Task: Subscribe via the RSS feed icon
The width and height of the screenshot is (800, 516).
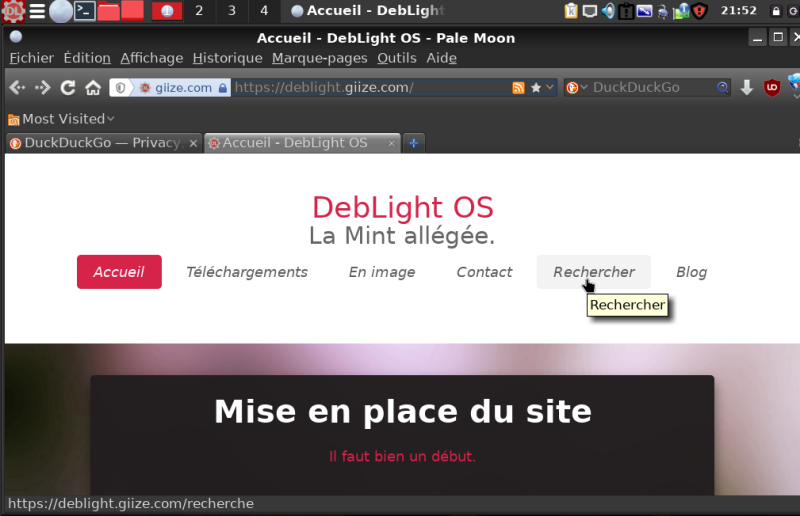Action: point(518,88)
